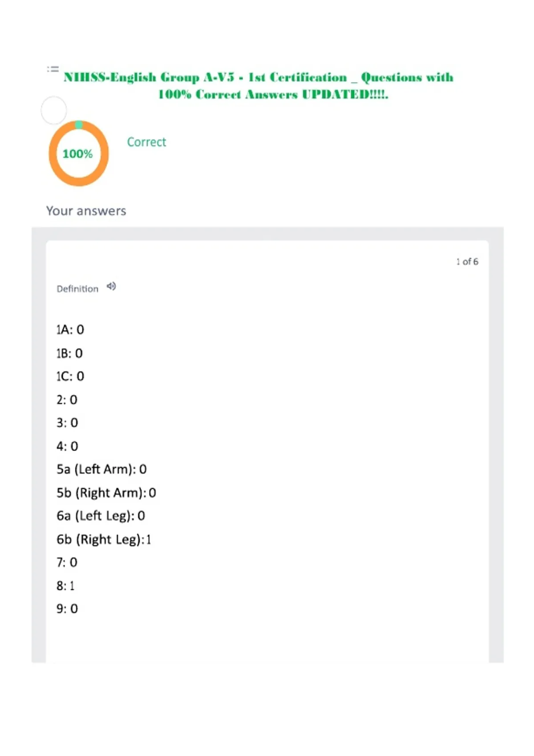Screen dimensions: 534x756
Task: Open the list menu icon near the title
Action: click(53, 69)
